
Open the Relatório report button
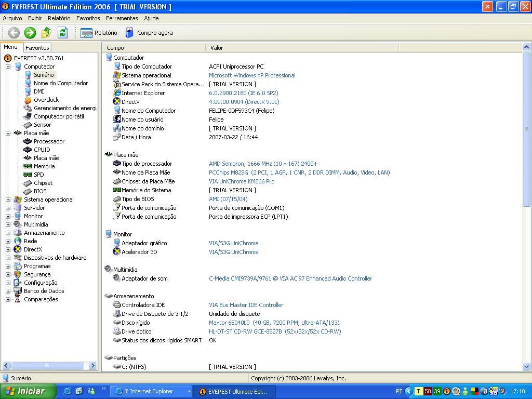point(99,33)
